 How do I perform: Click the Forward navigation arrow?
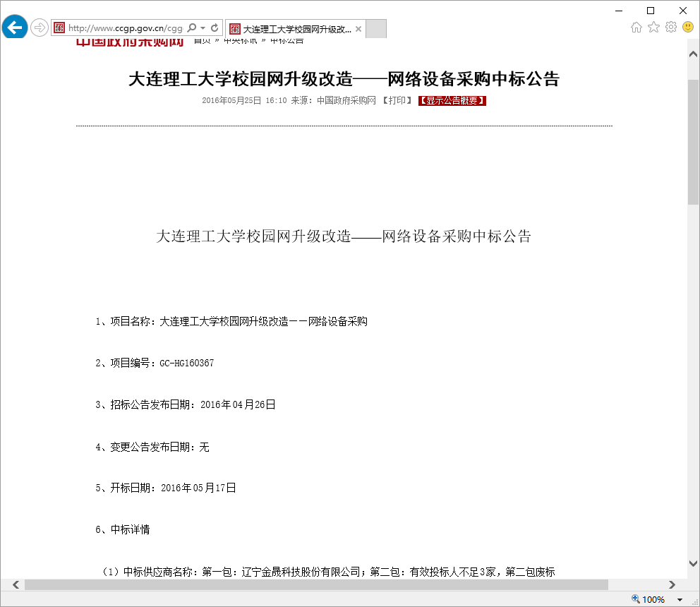[x=40, y=28]
